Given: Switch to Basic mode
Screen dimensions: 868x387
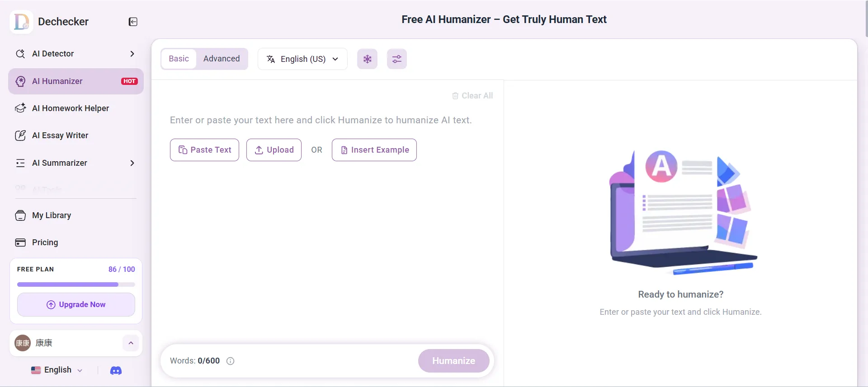Looking at the screenshot, I should (x=179, y=59).
